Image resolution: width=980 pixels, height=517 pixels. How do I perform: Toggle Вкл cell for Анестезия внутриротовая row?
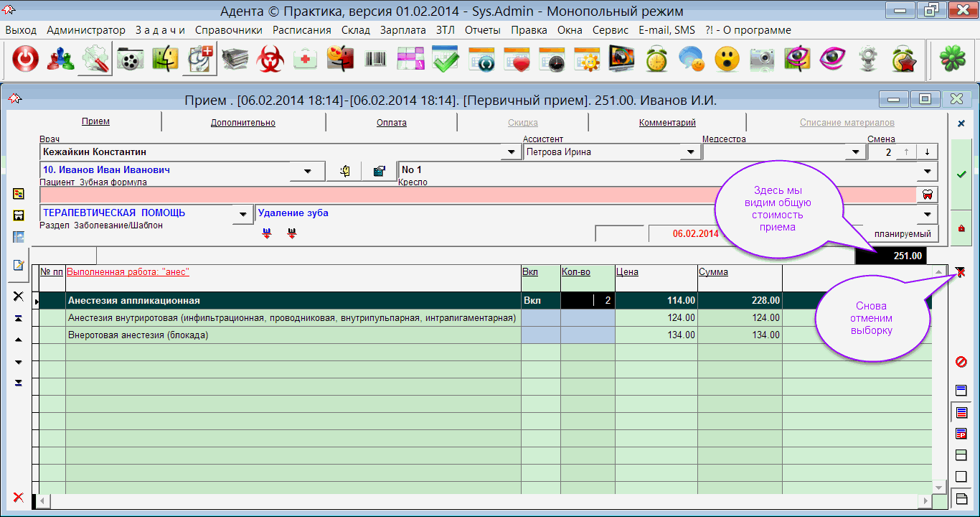(540, 317)
